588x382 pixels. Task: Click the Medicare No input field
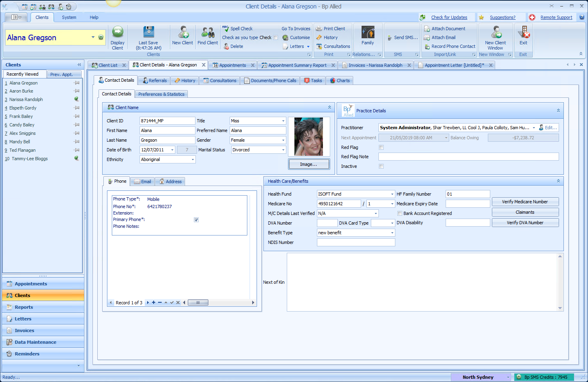339,204
